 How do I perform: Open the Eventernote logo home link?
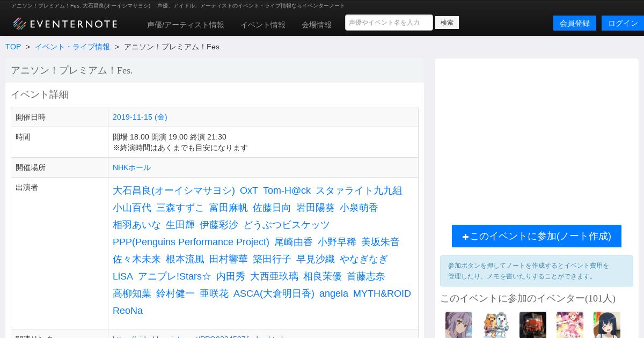click(65, 24)
